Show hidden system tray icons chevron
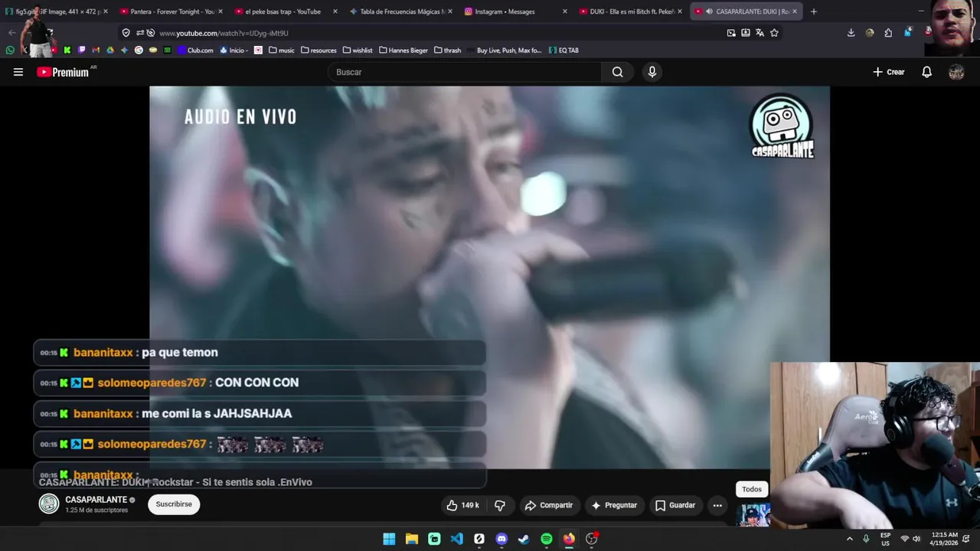This screenshot has height=551, width=980. click(849, 539)
